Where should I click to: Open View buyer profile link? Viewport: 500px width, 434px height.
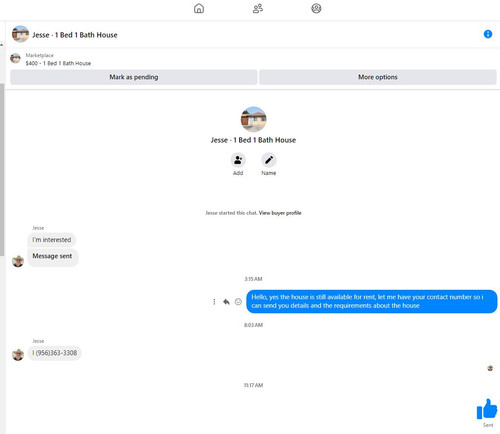click(280, 213)
